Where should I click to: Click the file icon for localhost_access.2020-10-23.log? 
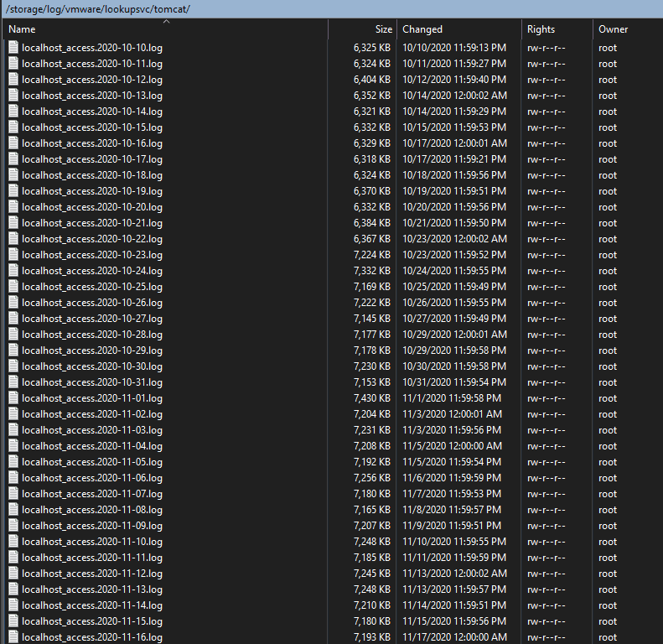click(x=13, y=255)
